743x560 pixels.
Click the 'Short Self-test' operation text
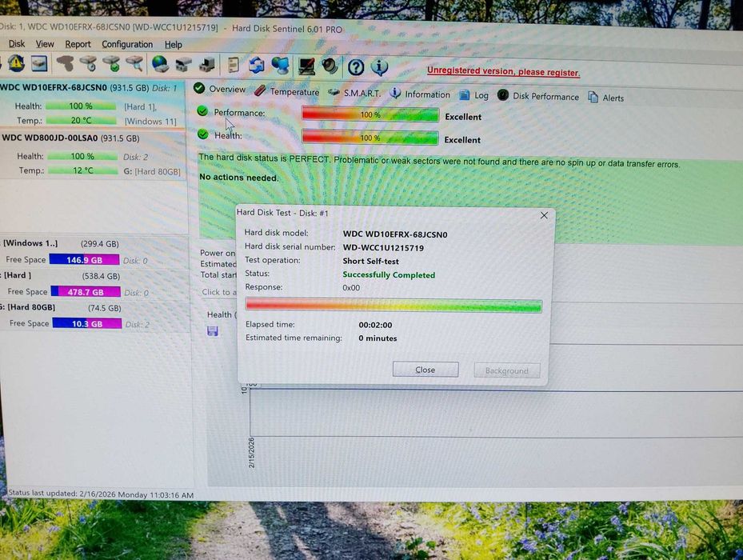[370, 261]
